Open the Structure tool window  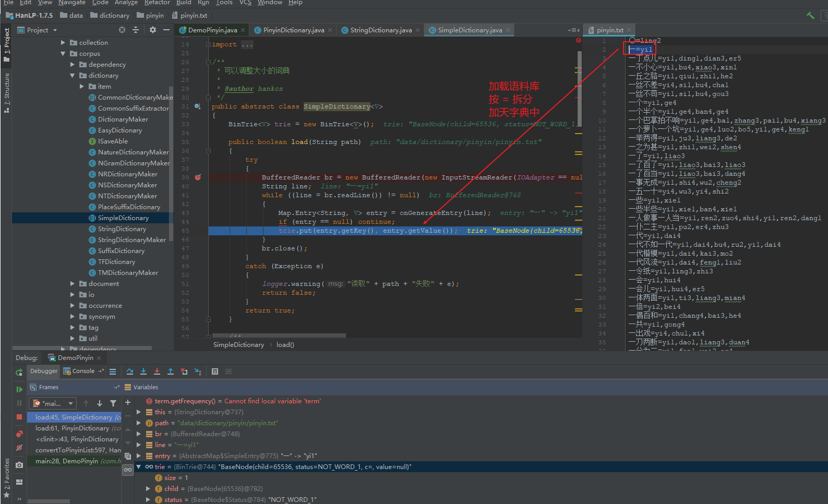[x=7, y=93]
